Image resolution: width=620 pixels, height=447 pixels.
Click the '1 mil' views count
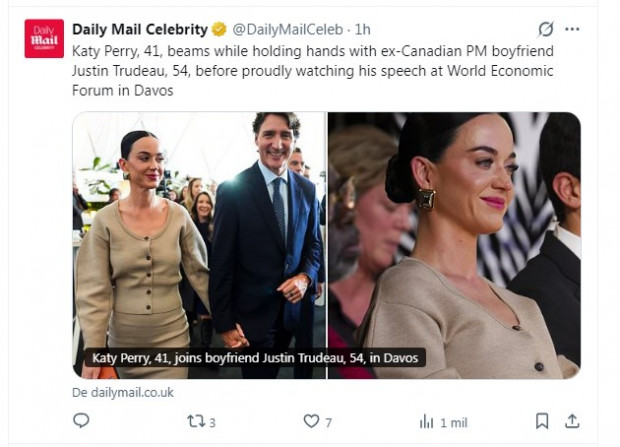453,422
